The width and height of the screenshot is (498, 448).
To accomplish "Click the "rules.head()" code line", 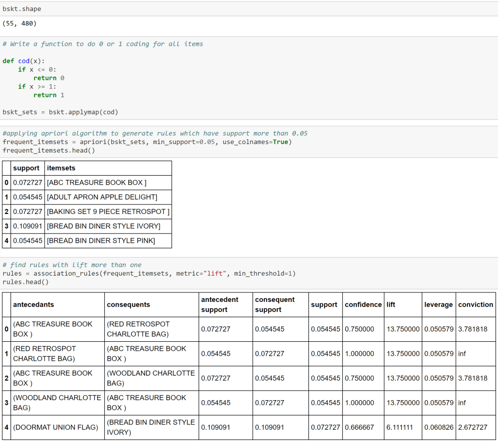I will [x=25, y=282].
